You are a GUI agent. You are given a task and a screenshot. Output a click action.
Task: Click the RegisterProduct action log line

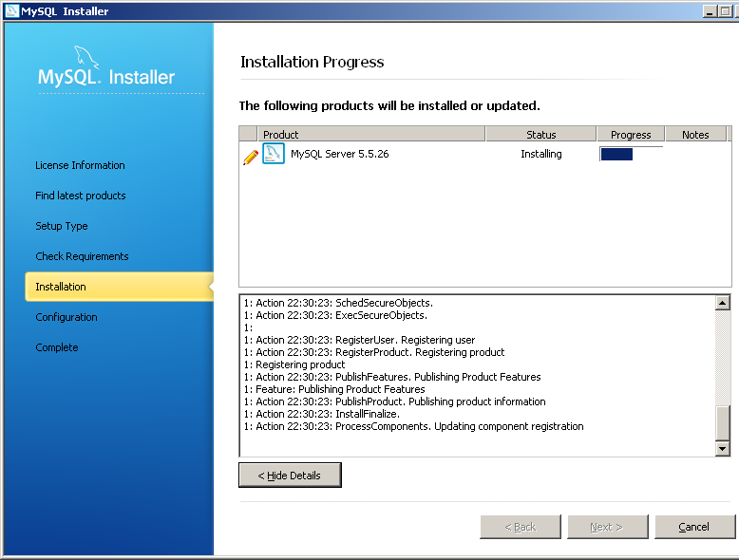tap(374, 352)
